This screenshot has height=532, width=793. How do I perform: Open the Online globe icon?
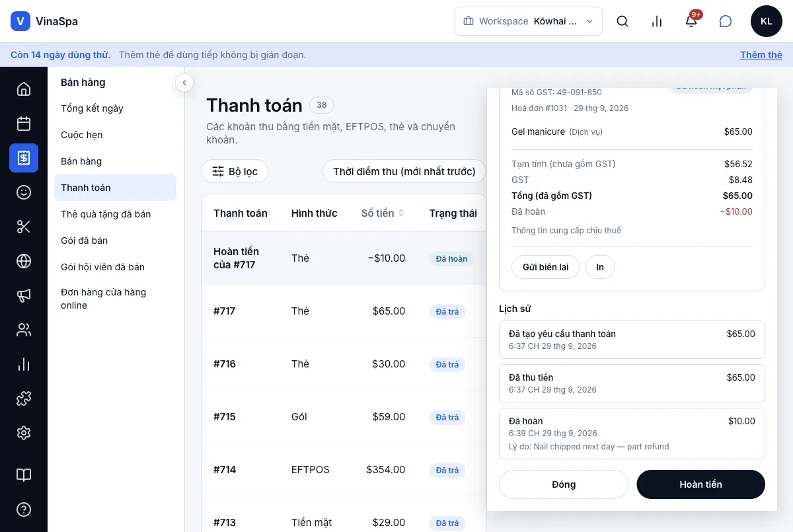[24, 261]
